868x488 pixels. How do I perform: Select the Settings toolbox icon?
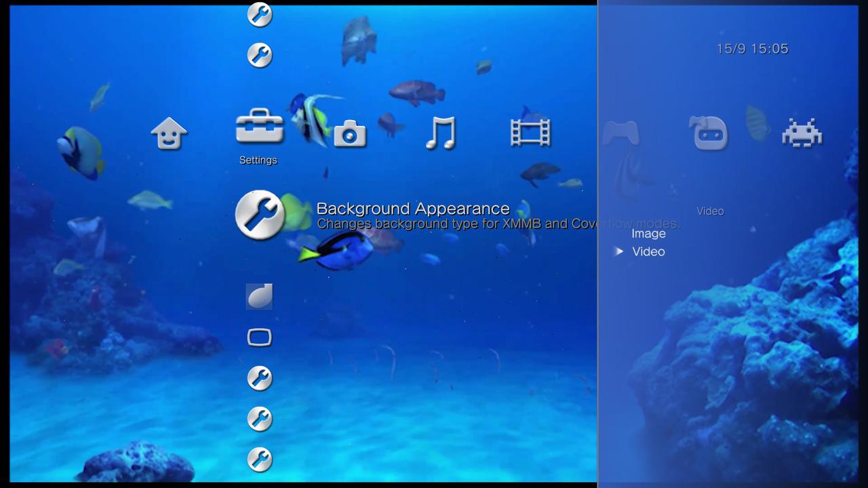click(260, 127)
